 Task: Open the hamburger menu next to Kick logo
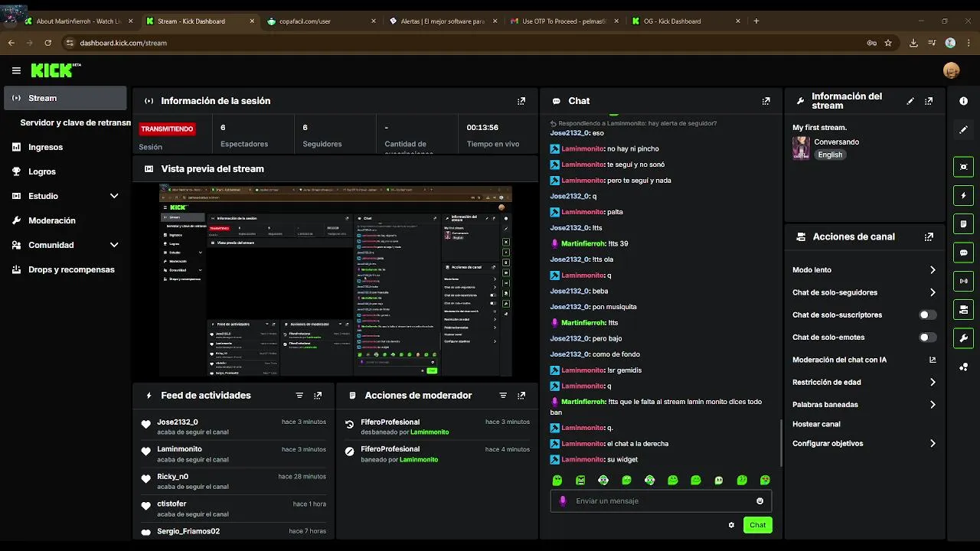pyautogui.click(x=16, y=70)
